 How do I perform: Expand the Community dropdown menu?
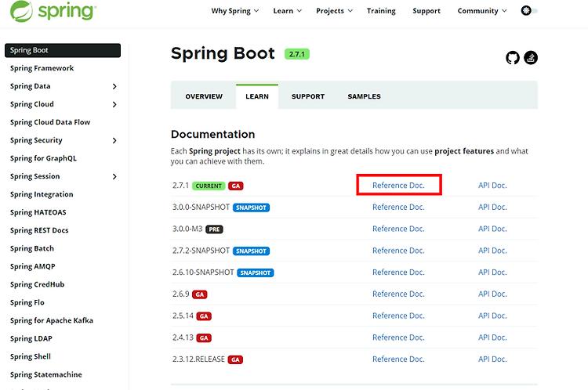(482, 11)
